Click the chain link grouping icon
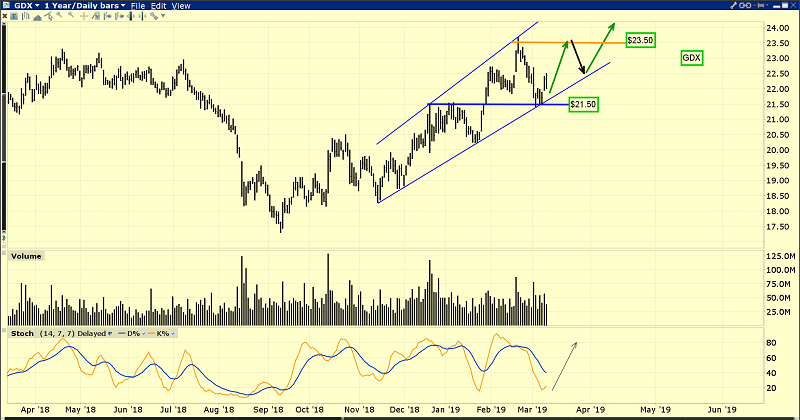Image resolution: width=800 pixels, height=420 pixels. 745,6
